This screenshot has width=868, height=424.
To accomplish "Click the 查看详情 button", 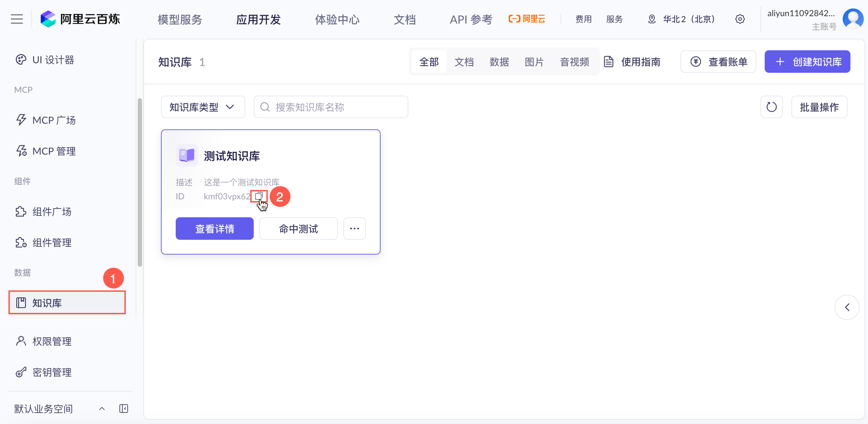I will click(x=214, y=229).
